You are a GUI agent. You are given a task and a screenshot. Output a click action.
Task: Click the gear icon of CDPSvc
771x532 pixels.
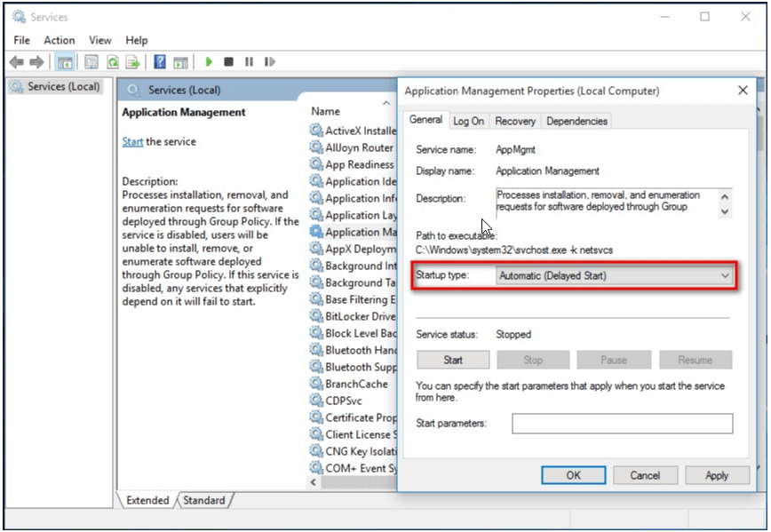pos(315,401)
